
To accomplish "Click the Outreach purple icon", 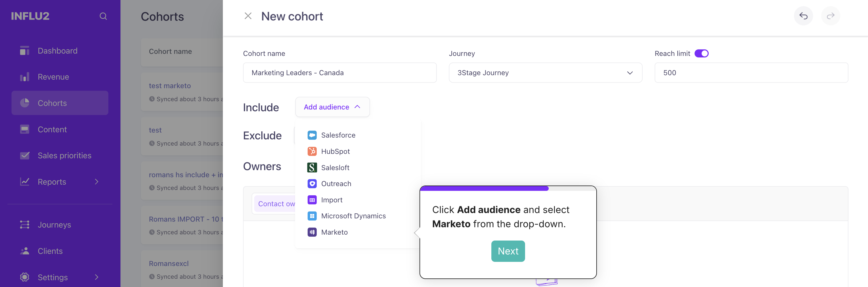I will coord(312,183).
